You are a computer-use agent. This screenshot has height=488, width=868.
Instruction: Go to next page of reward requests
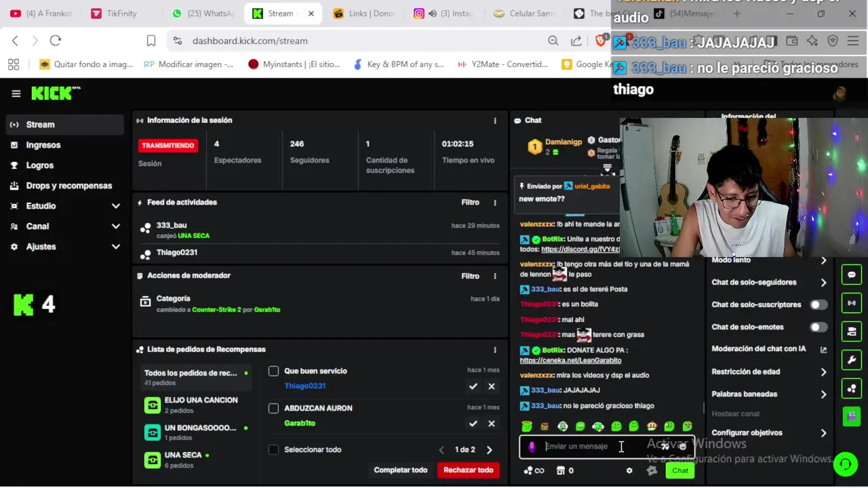pos(490,450)
